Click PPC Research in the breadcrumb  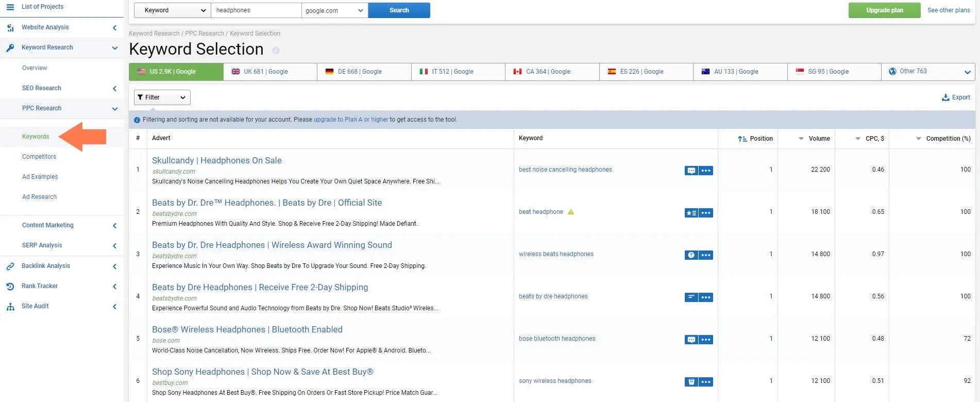pyautogui.click(x=205, y=33)
